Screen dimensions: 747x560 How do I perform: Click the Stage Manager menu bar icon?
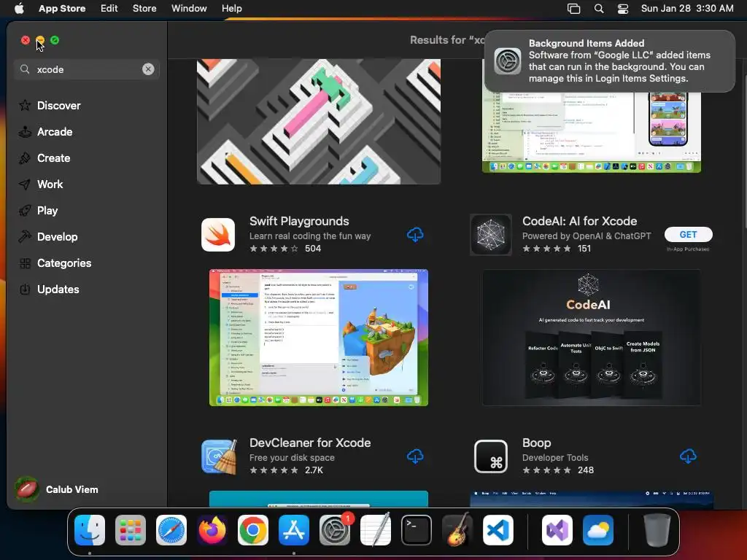(x=573, y=9)
